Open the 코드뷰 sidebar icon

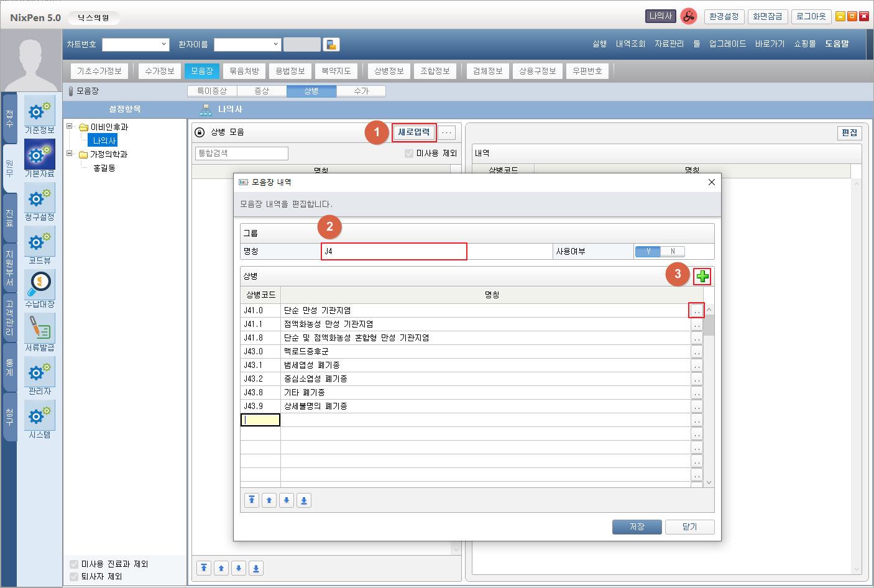point(40,242)
